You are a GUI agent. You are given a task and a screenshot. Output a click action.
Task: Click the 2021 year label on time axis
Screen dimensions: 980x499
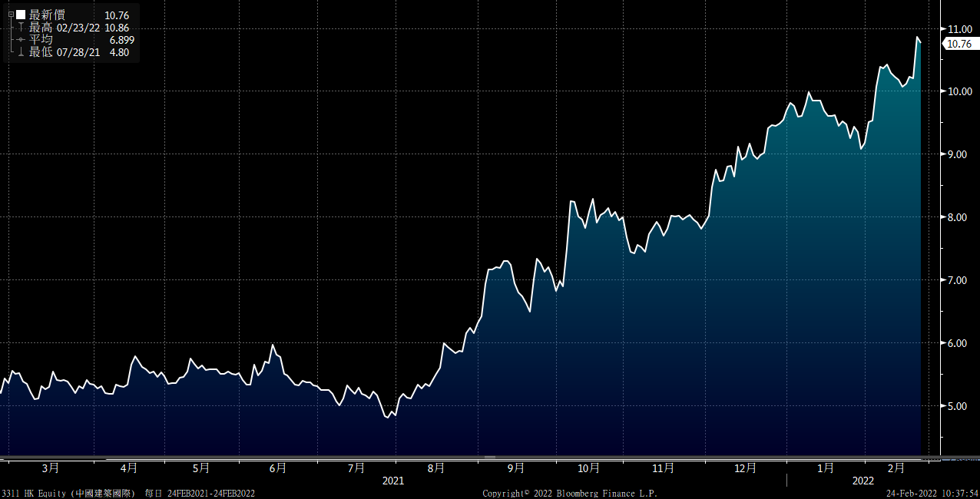[x=392, y=481]
